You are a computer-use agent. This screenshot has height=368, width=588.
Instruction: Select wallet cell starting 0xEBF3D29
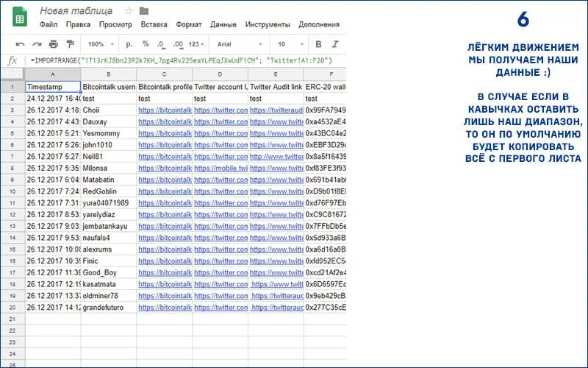[325, 145]
